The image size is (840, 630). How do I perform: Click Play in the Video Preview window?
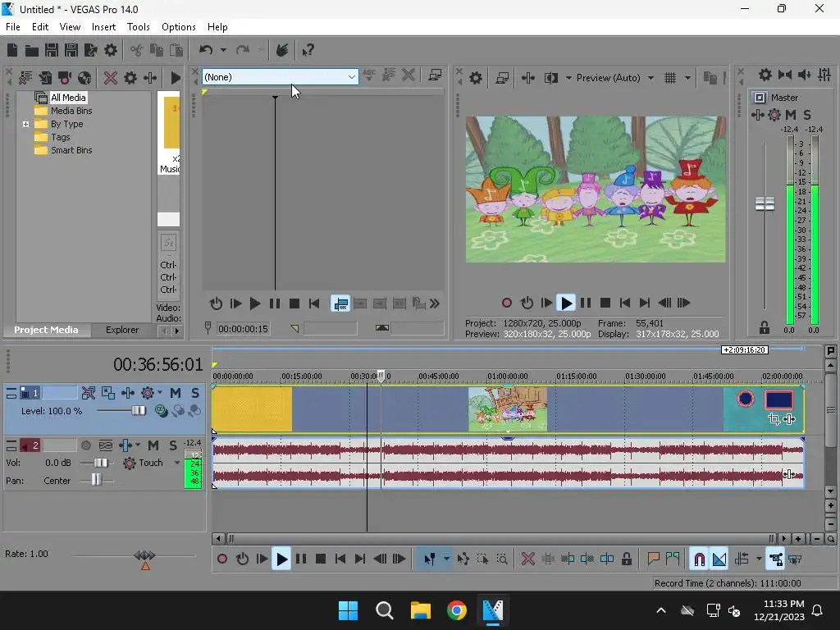pyautogui.click(x=566, y=304)
